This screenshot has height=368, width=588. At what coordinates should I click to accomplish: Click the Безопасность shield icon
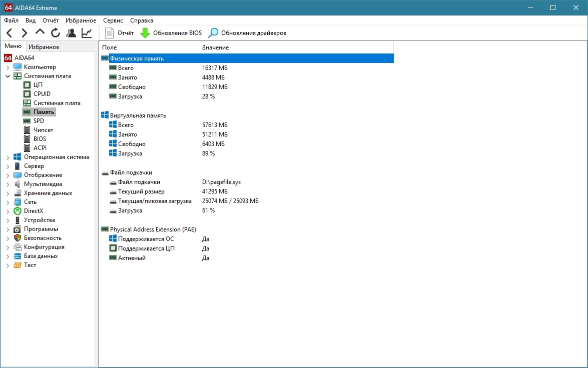tap(17, 238)
